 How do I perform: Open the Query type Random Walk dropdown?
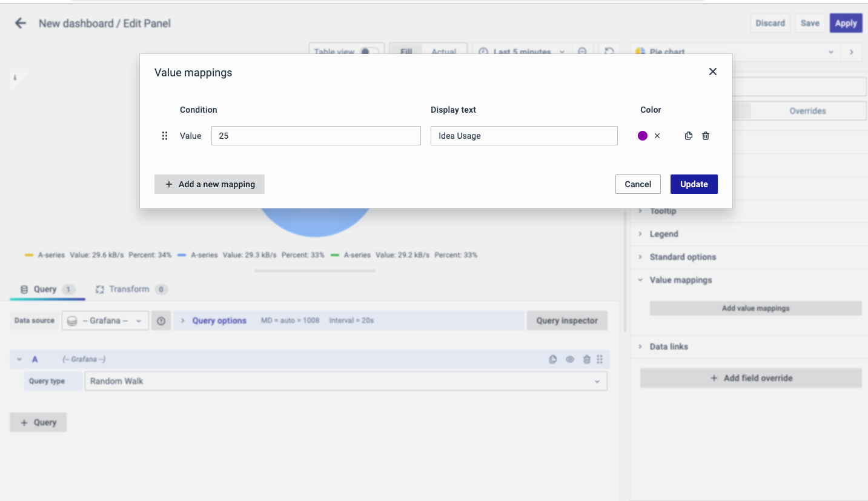point(345,382)
